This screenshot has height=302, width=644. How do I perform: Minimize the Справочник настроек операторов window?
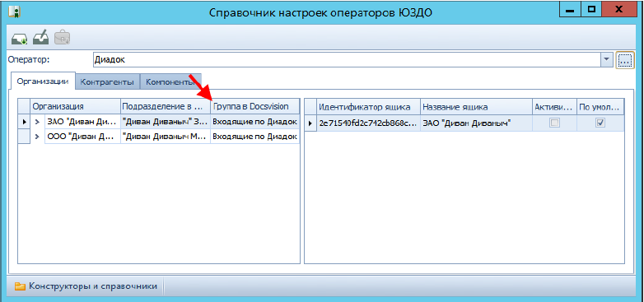point(570,9)
